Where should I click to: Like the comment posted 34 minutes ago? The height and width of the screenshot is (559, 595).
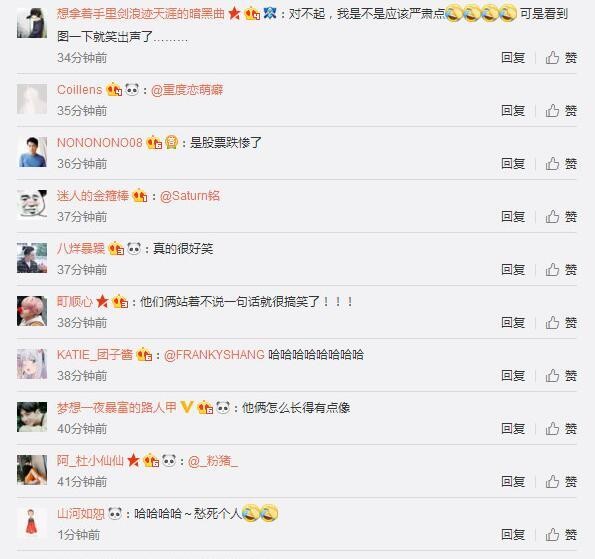(561, 58)
